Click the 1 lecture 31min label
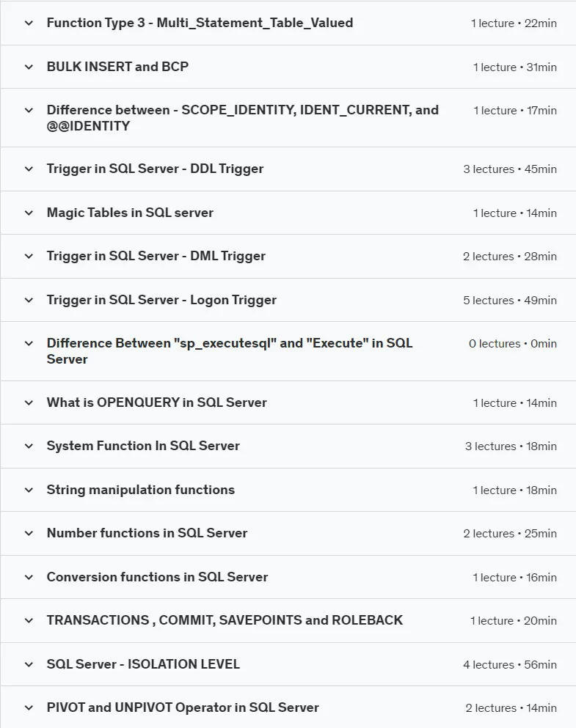Viewport: 576px width, 728px height. tap(514, 67)
